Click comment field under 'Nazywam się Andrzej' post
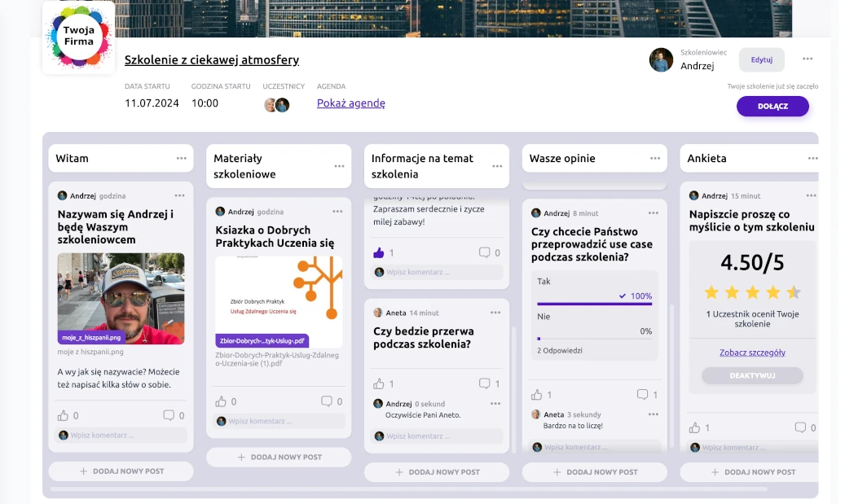This screenshot has width=867, height=504. click(x=121, y=436)
